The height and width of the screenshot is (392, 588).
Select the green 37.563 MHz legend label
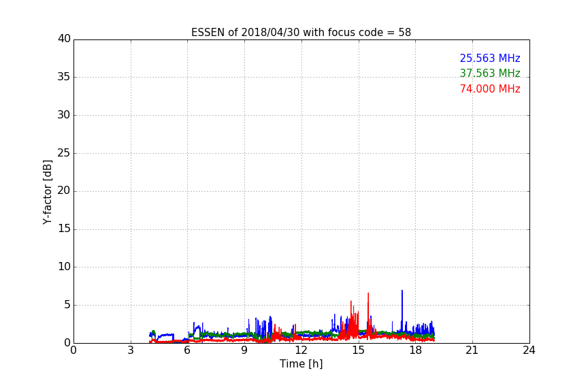pos(490,73)
